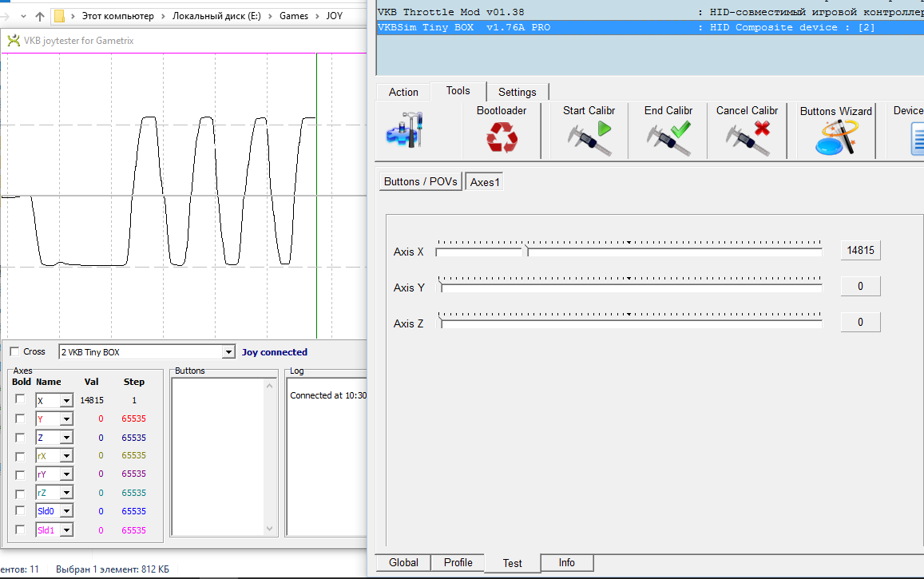
Task: Open the X axis name dropdown
Action: pos(66,401)
